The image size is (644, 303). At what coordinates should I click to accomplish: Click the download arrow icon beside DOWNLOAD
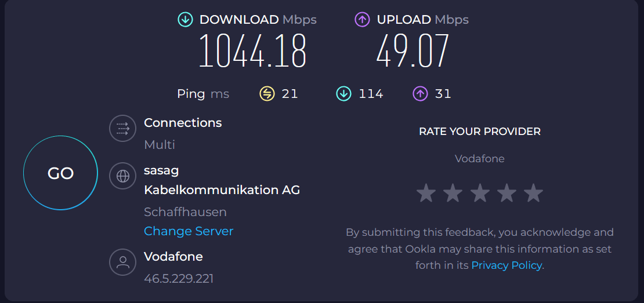pos(185,19)
